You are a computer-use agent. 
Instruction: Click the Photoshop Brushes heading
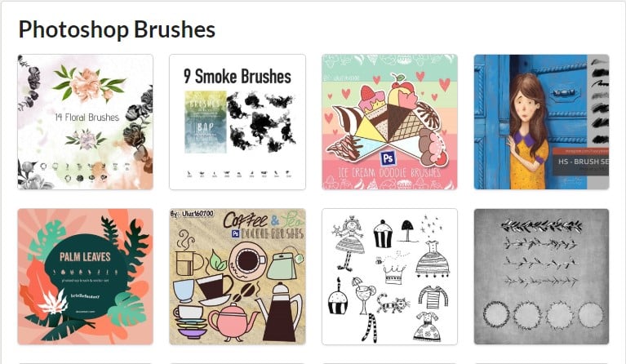pos(117,29)
